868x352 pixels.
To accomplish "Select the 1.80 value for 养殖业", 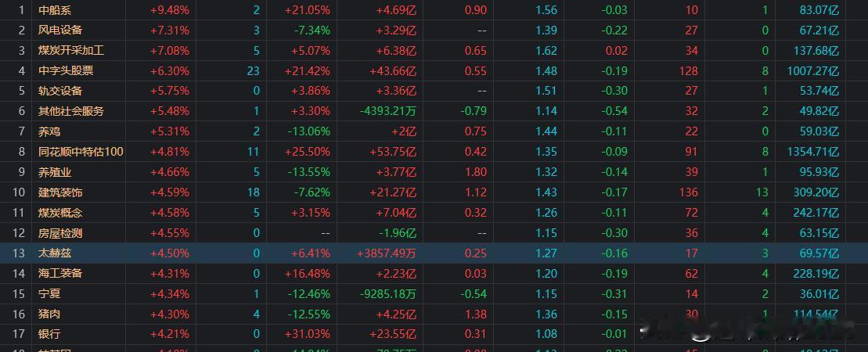I will 476,172.
